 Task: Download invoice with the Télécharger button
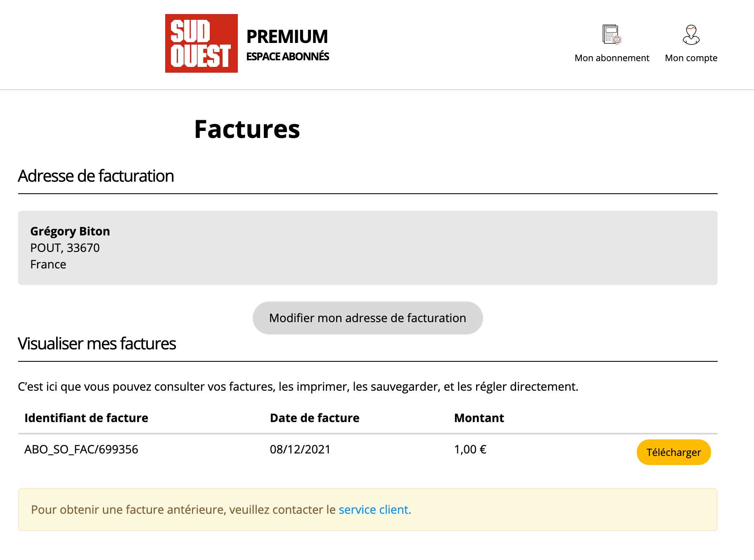[673, 452]
